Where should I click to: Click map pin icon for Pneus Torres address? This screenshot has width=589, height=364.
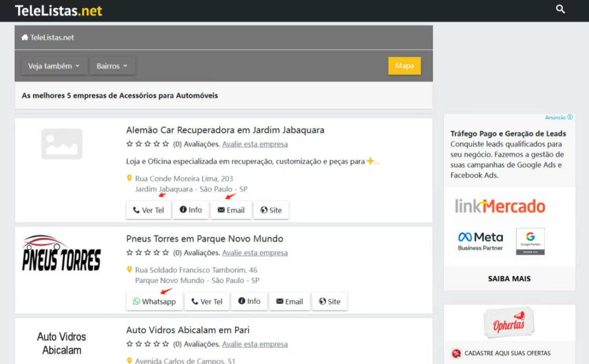[x=129, y=270]
